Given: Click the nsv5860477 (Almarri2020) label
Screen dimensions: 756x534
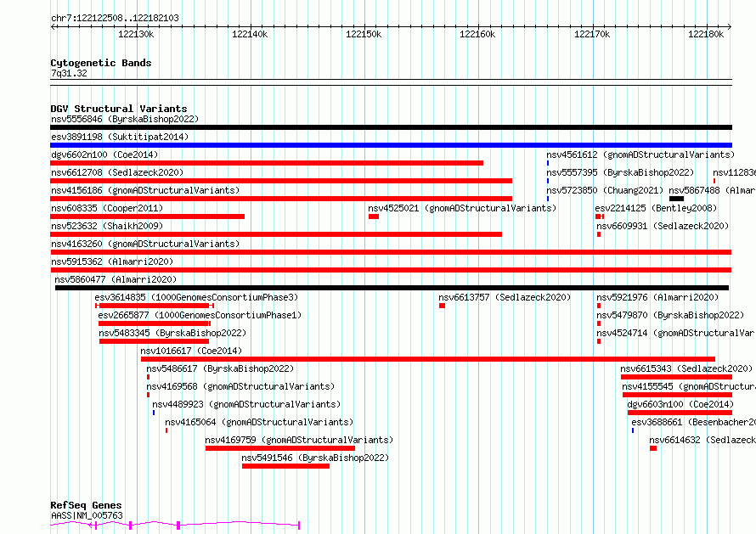Looking at the screenshot, I should 116,279.
